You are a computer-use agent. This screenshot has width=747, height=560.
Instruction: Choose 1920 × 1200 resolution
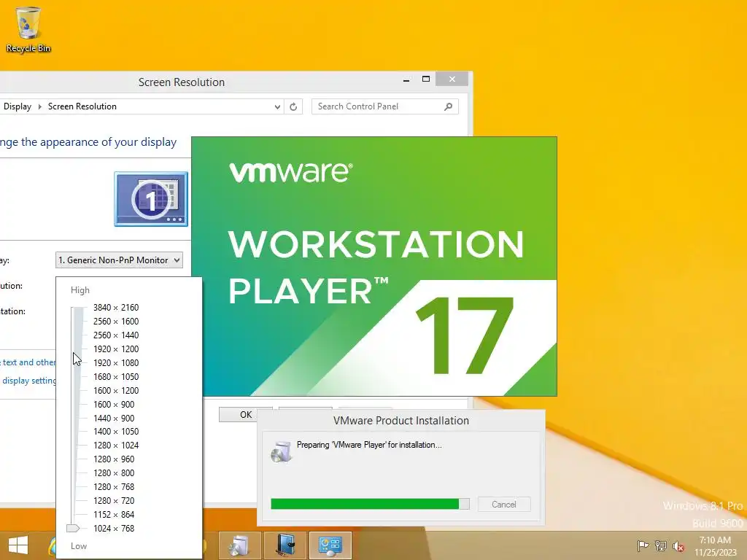116,349
